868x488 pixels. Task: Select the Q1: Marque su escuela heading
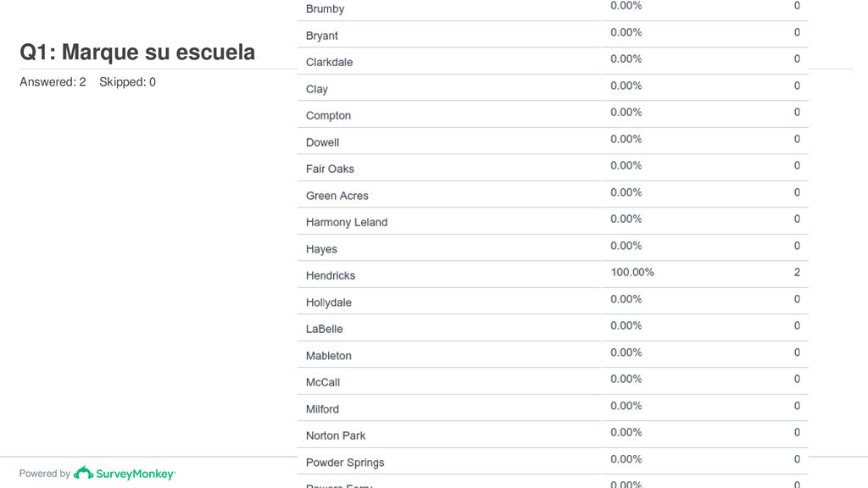[137, 52]
